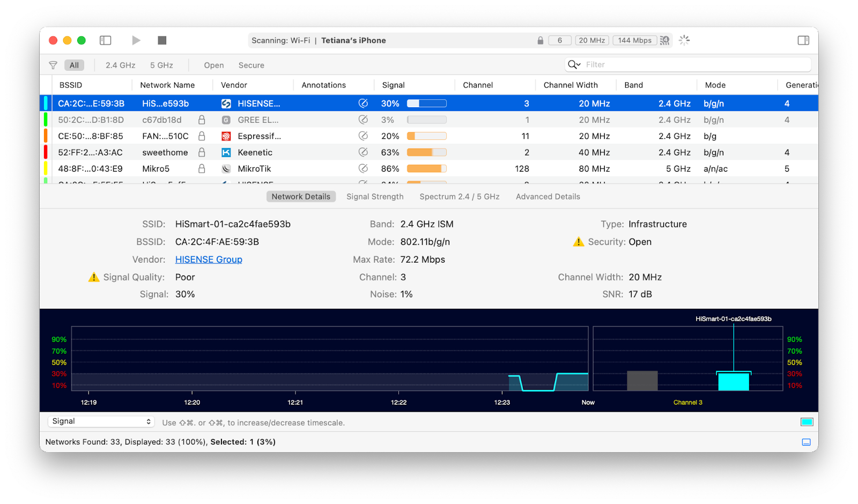
Task: Click the annotation icon in the Mikro5 row
Action: click(363, 168)
